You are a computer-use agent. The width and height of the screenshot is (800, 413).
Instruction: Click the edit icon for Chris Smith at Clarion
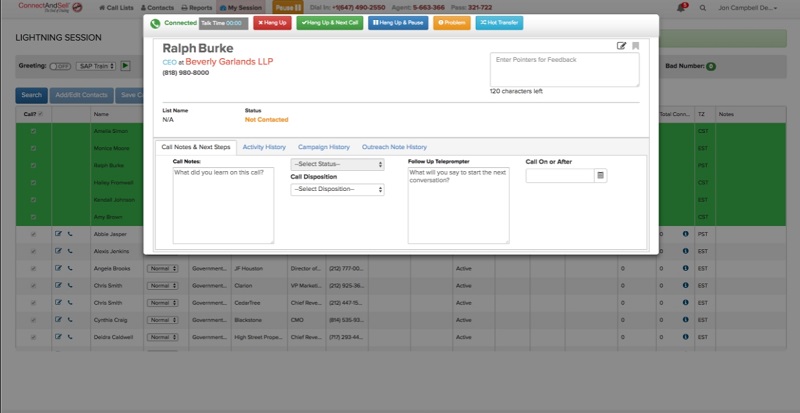click(x=58, y=285)
